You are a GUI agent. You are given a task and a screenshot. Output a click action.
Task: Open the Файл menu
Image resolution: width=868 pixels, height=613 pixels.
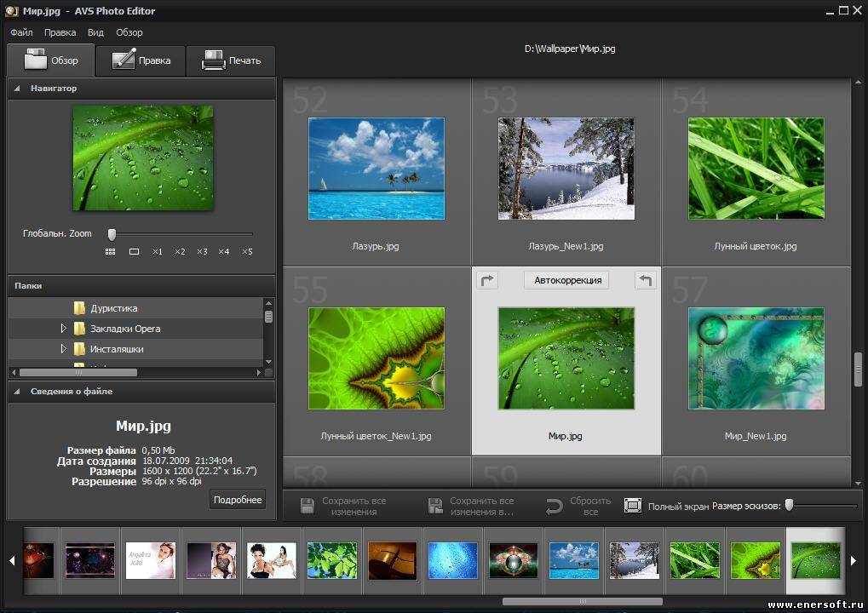tap(21, 32)
